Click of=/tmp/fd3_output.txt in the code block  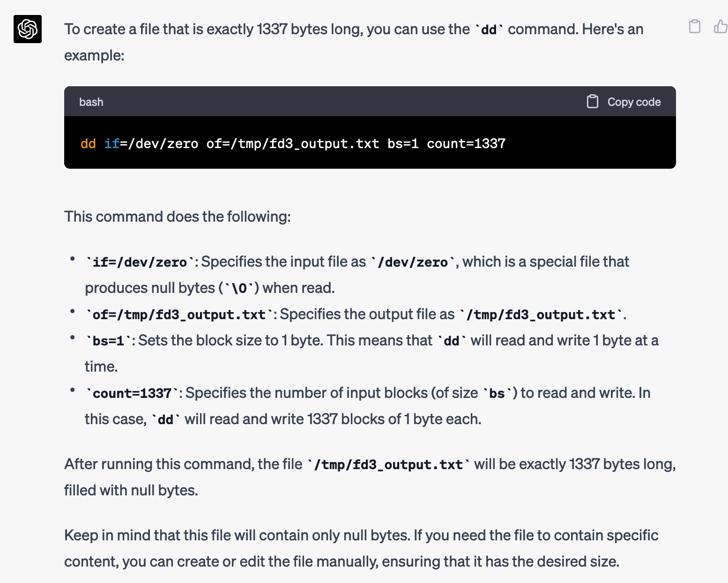point(293,143)
